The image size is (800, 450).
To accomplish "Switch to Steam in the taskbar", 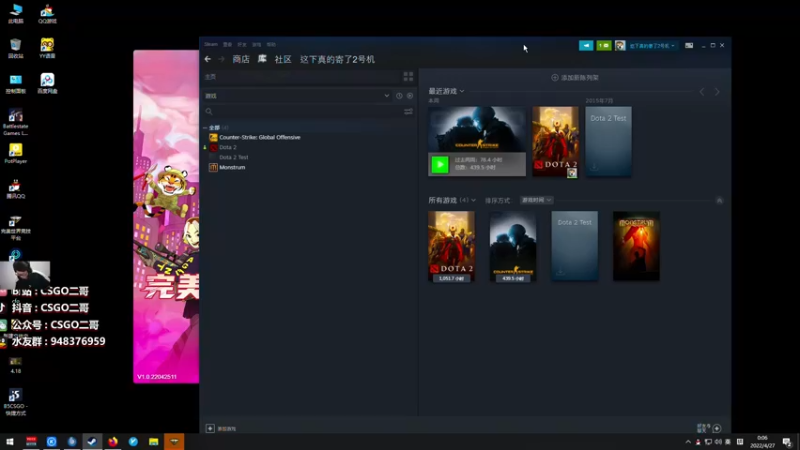I will (x=92, y=441).
